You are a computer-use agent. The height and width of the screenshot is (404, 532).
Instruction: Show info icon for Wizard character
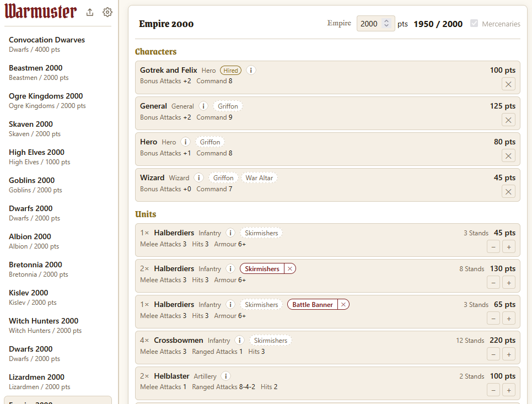[x=198, y=177]
